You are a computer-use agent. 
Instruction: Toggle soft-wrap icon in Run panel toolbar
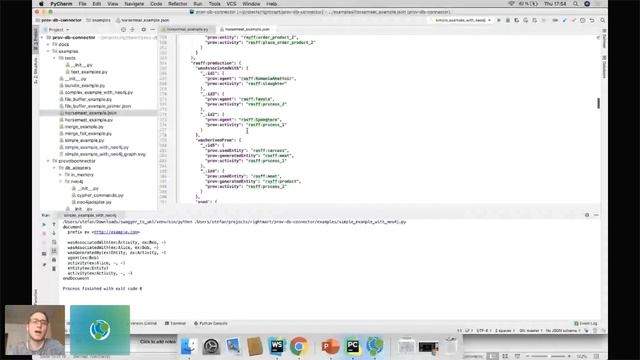(54, 242)
